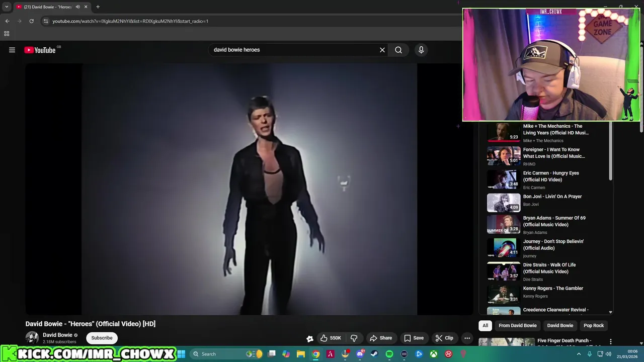Reload the YouTube page

(x=31, y=21)
